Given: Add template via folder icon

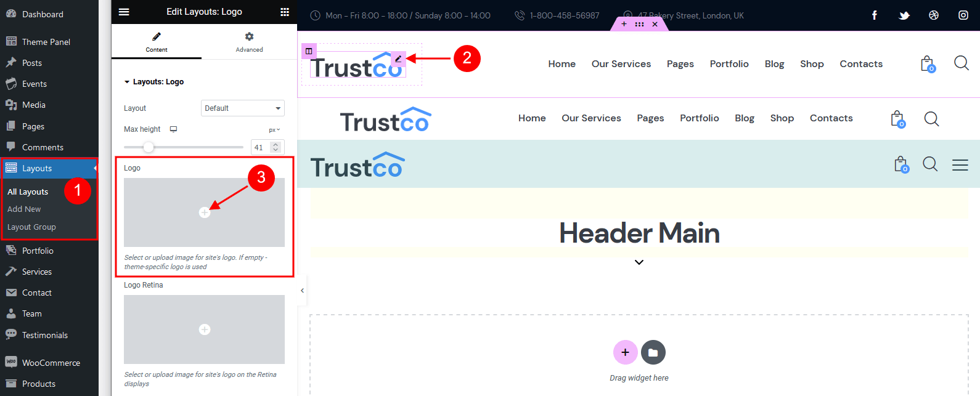Looking at the screenshot, I should coord(653,352).
